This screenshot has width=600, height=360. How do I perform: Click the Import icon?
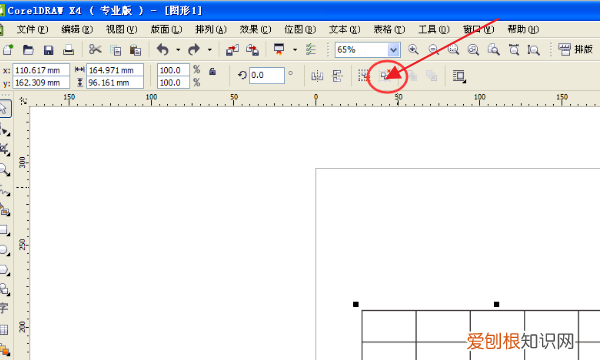click(x=232, y=50)
